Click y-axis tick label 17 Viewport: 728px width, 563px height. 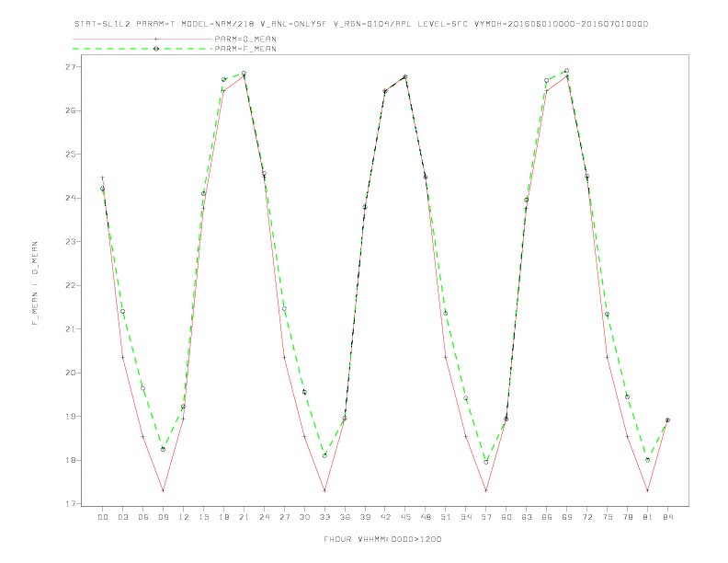pyautogui.click(x=71, y=503)
